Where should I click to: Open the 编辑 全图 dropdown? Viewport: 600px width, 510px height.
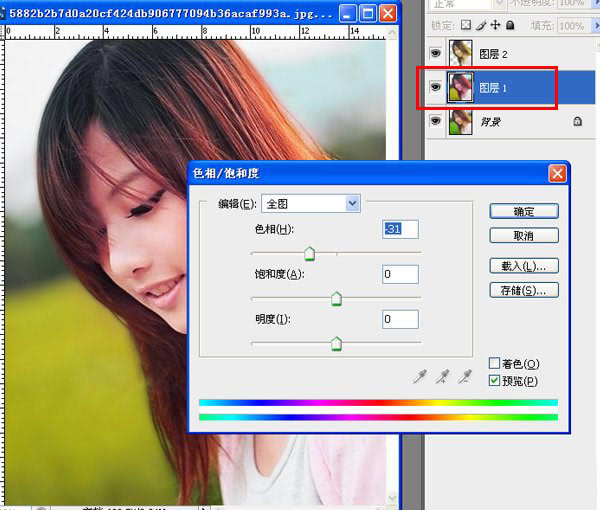(x=310, y=204)
